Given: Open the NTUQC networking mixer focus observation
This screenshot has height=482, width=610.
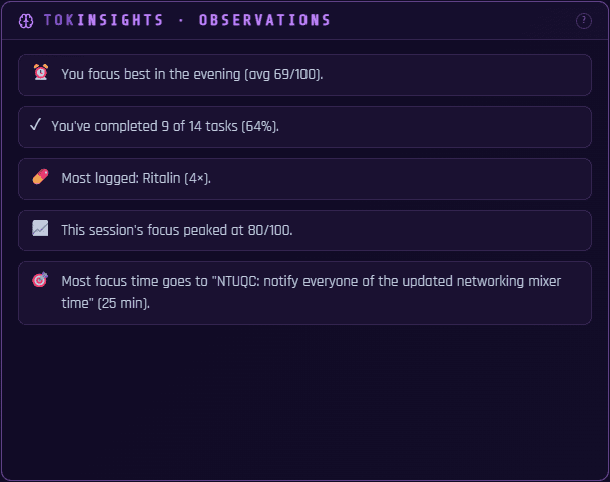Looking at the screenshot, I should pyautogui.click(x=305, y=293).
